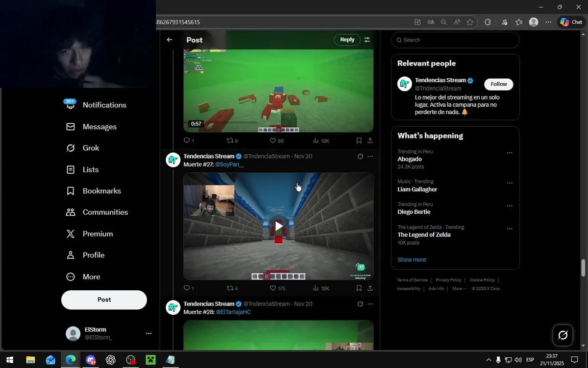Open Minecraft from the taskbar
588x368 pixels.
[151, 360]
